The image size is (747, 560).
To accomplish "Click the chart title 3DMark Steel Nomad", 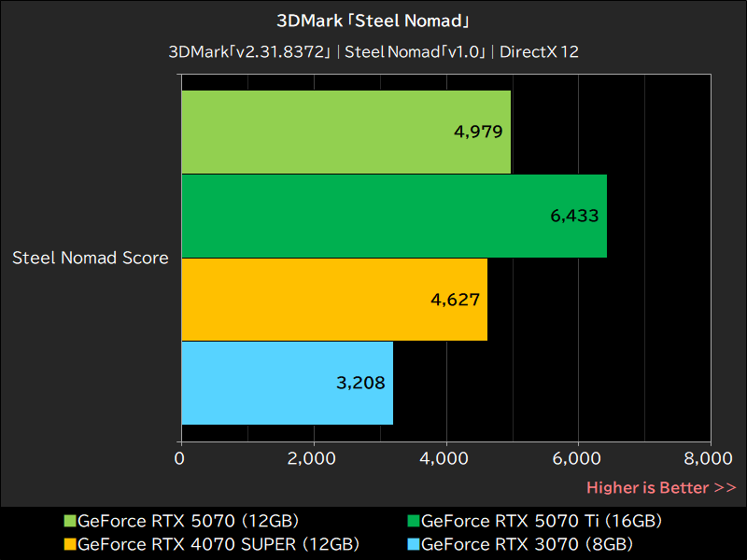I will (x=373, y=20).
